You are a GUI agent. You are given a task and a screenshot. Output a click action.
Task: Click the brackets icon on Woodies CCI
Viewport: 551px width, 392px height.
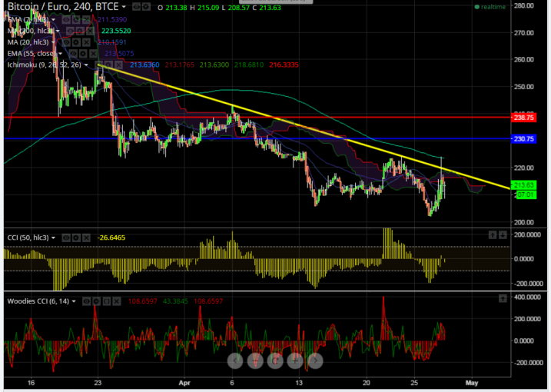click(107, 301)
